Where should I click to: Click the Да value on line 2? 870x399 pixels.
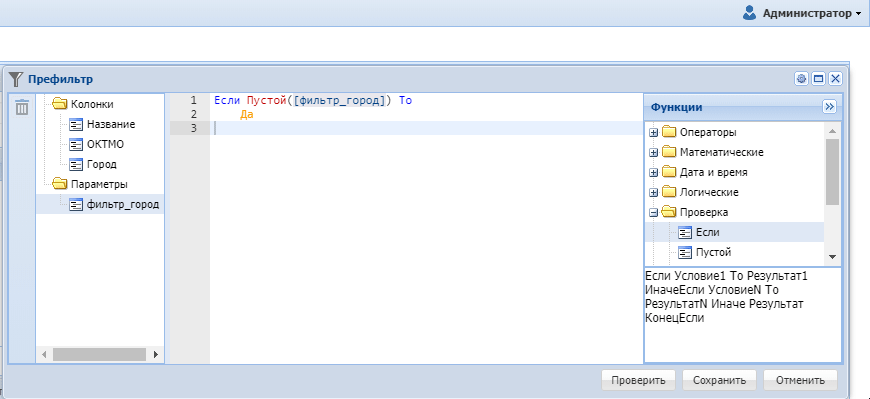point(246,115)
